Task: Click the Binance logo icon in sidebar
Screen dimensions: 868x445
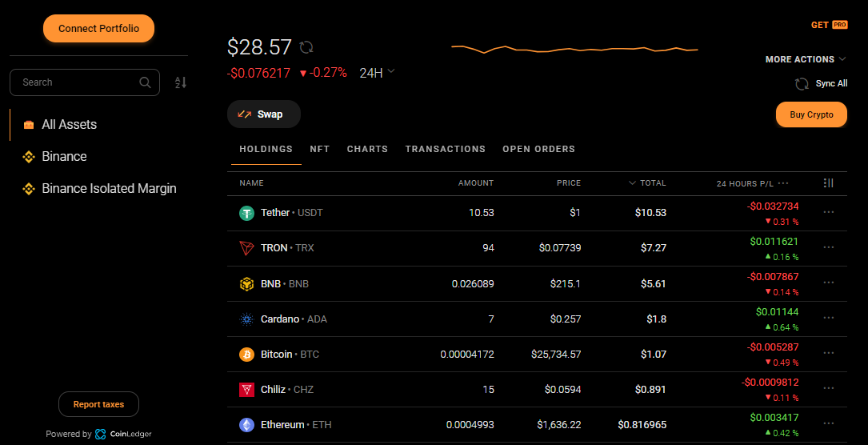Action: 29,157
